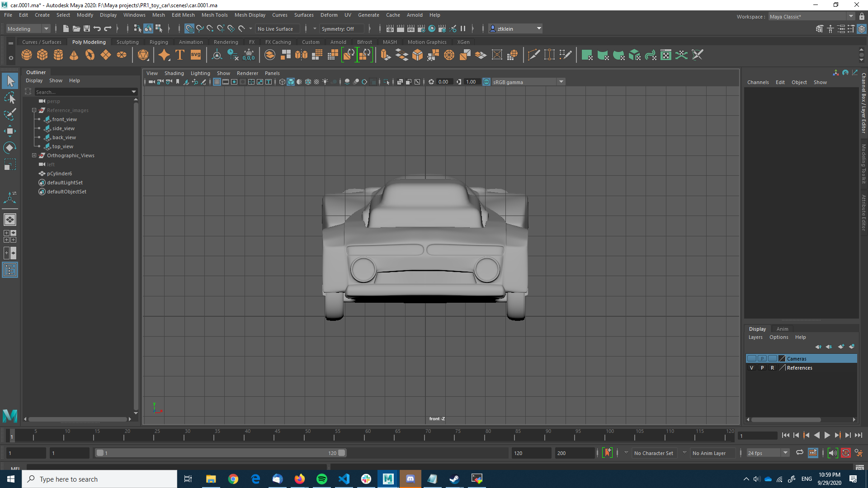The width and height of the screenshot is (868, 488).
Task: Switch to the Sculpting shelf tab
Action: click(127, 42)
